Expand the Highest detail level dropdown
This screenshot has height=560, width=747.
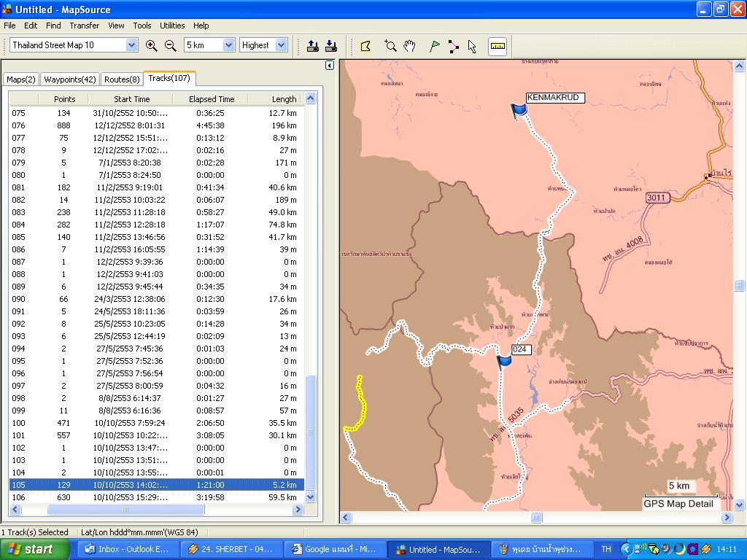pos(282,45)
